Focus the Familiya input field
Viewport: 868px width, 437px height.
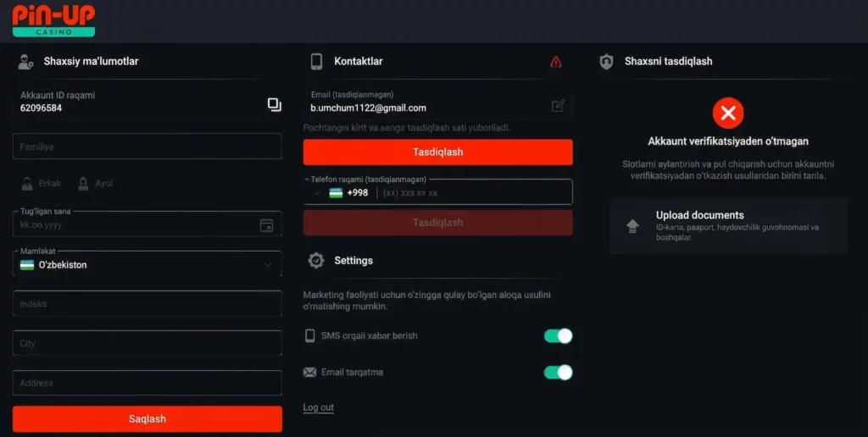pos(147,147)
